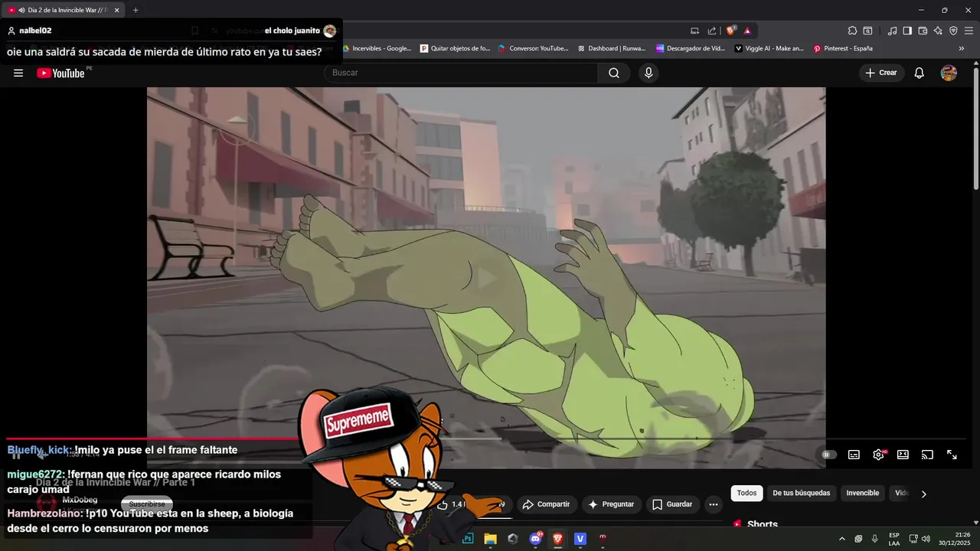The image size is (980, 551).
Task: Open the YouTube account avatar menu
Action: pos(949,73)
